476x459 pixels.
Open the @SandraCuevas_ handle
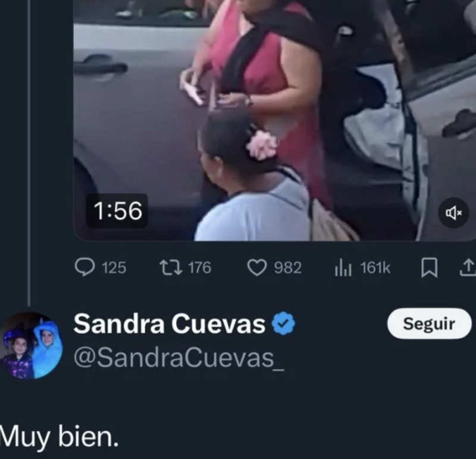(179, 359)
